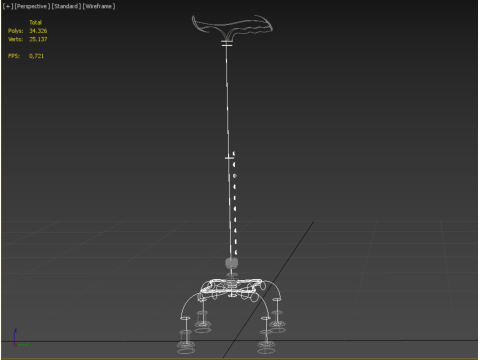The width and height of the screenshot is (480, 360).
Task: Click the polygon count value '34.326'
Action: pos(38,31)
